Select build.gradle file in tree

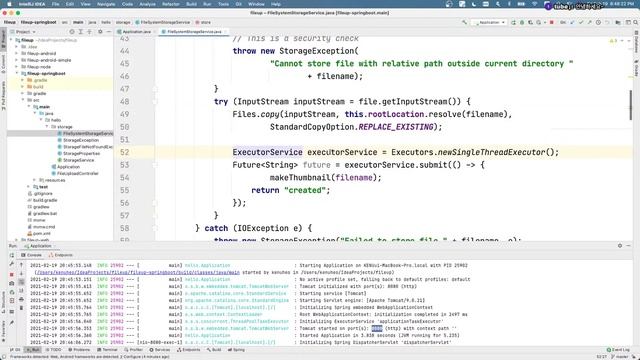click(42, 200)
